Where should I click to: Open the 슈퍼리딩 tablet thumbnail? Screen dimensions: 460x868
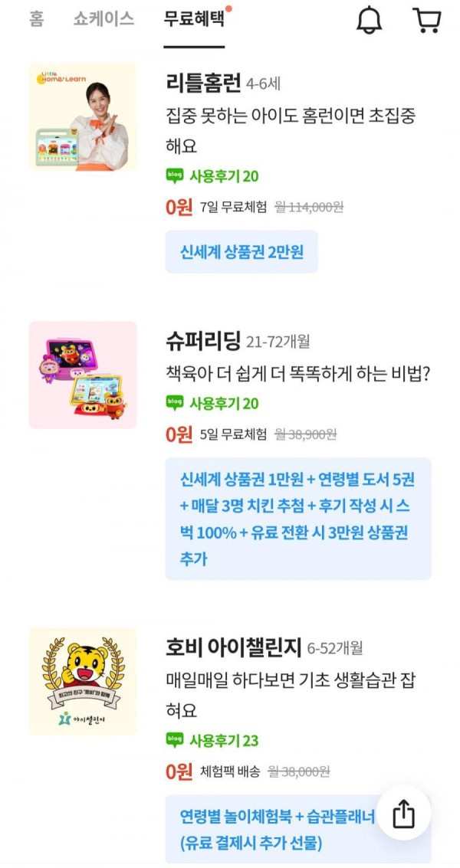83,375
